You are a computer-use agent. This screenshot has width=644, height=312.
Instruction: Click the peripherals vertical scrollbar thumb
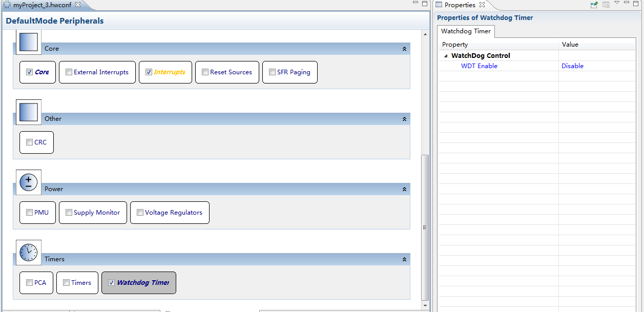(x=424, y=227)
